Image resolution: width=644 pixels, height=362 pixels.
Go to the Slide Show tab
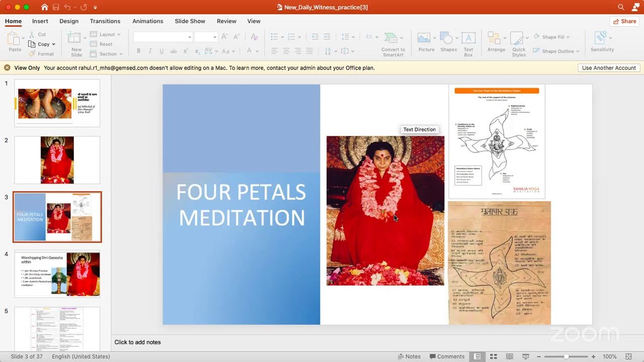tap(190, 21)
